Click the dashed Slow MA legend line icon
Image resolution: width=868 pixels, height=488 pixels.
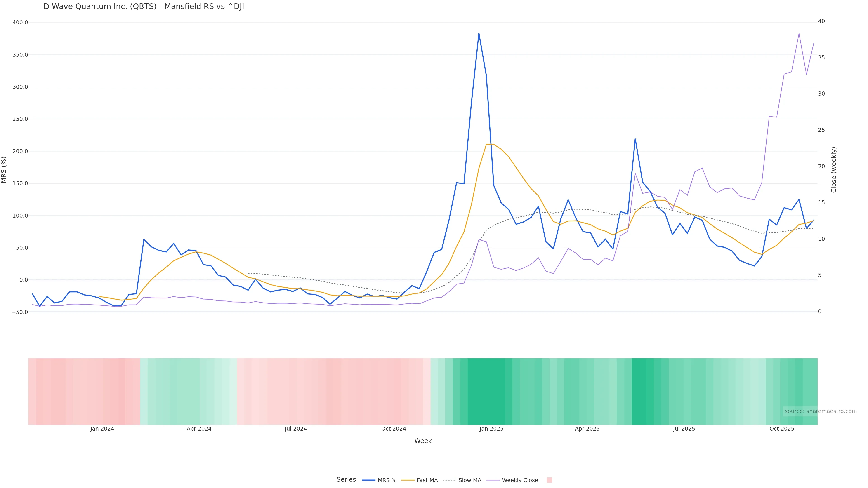point(449,480)
